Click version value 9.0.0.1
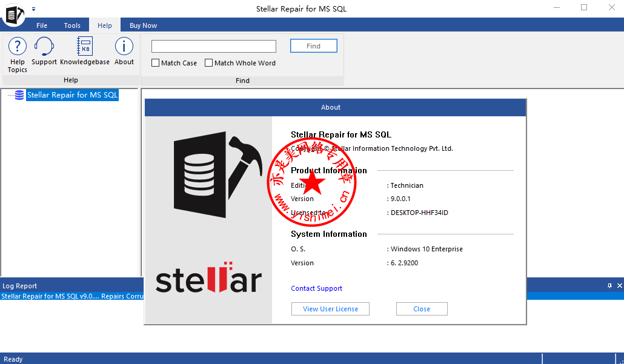The image size is (624, 364). pyautogui.click(x=400, y=199)
